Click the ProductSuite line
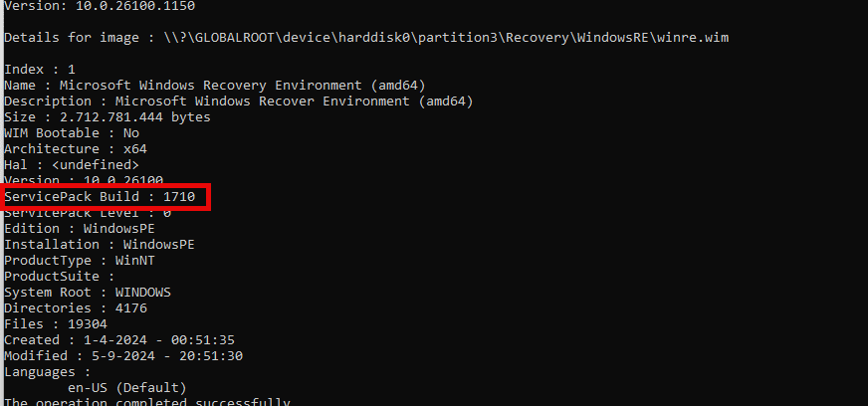Image resolution: width=868 pixels, height=406 pixels. click(60, 276)
